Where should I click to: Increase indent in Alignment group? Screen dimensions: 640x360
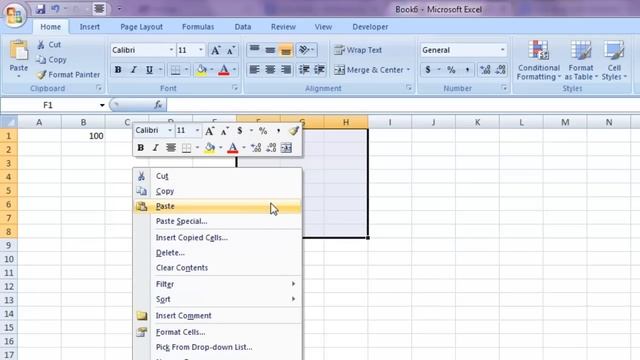pos(319,70)
